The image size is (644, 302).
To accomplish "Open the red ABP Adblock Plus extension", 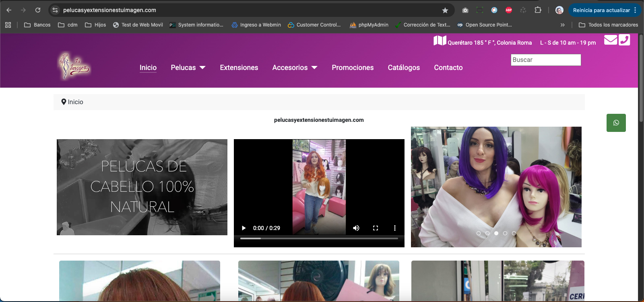I will (509, 10).
